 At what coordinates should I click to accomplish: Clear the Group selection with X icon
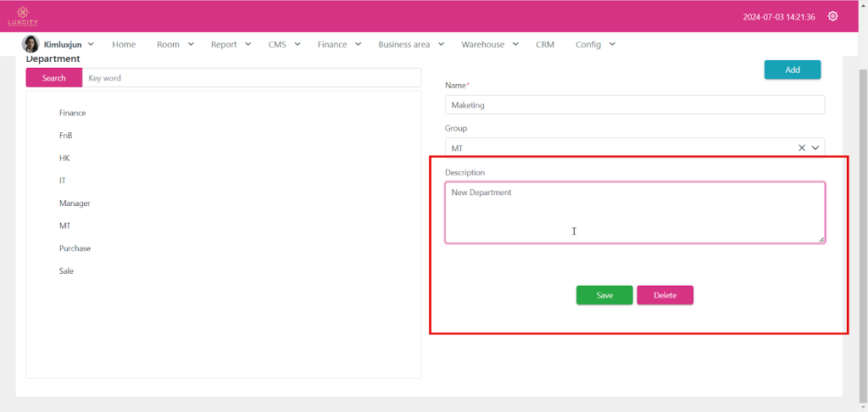point(802,148)
